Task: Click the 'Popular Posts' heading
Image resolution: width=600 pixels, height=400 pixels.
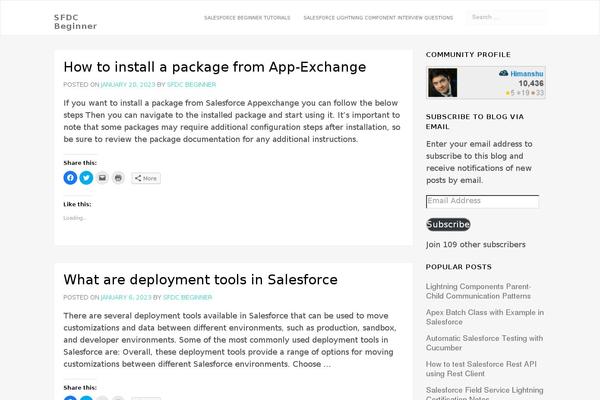Action: coord(458,267)
